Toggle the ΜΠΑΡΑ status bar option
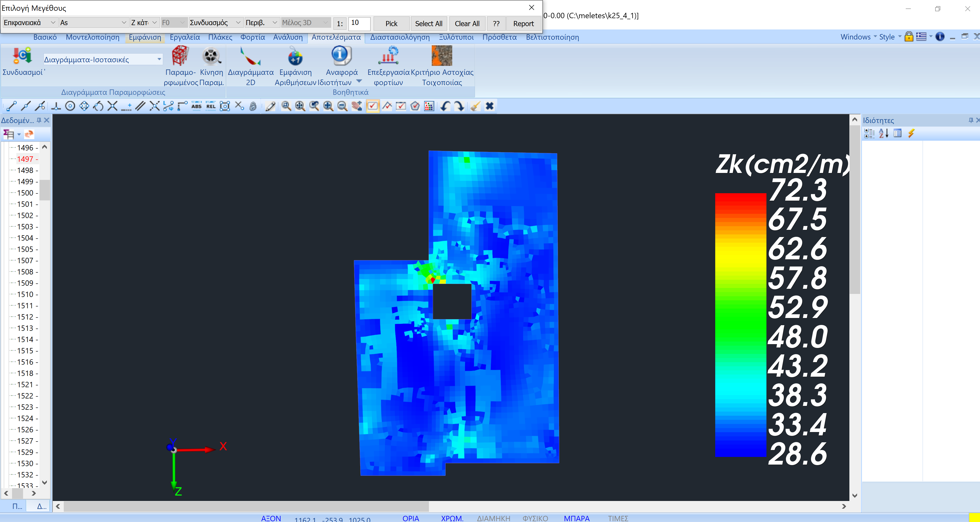Screen dimensions: 980x522 (576, 518)
